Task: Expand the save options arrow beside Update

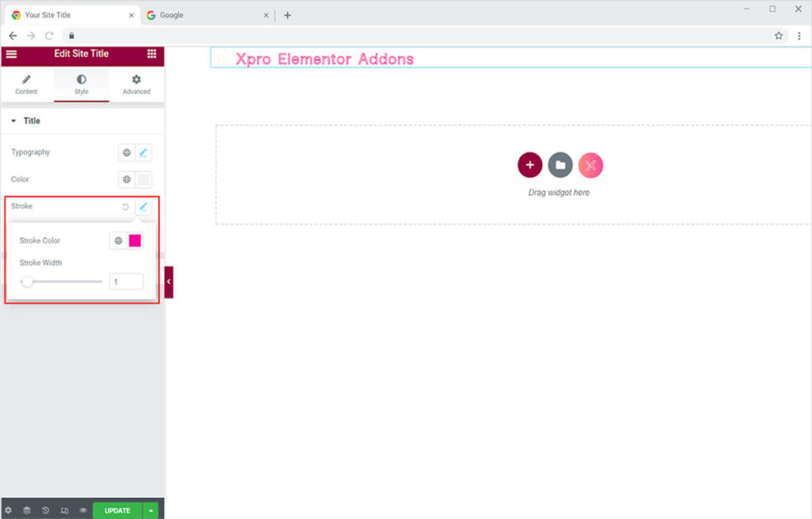Action: [x=151, y=511]
